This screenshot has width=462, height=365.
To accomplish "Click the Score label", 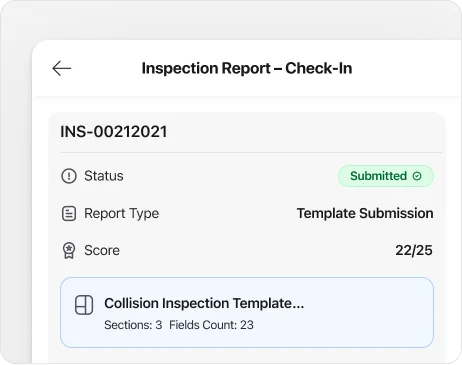I will [x=102, y=250].
